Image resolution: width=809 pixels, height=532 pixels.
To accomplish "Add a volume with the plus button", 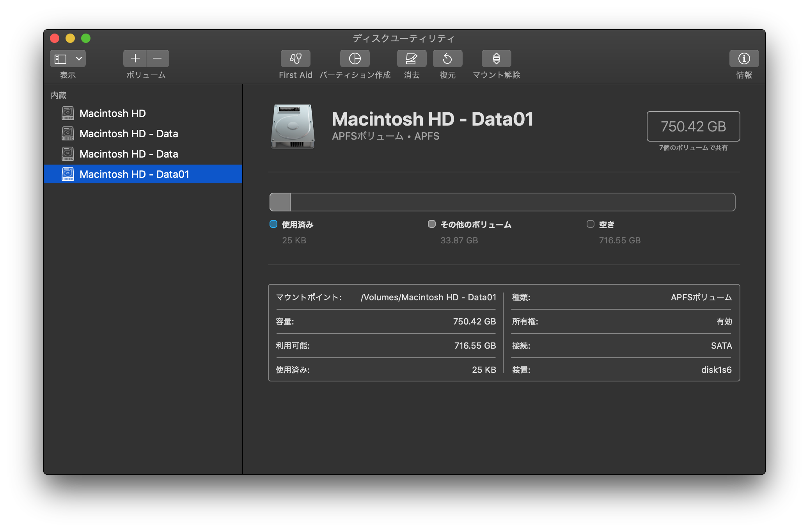I will (x=135, y=59).
